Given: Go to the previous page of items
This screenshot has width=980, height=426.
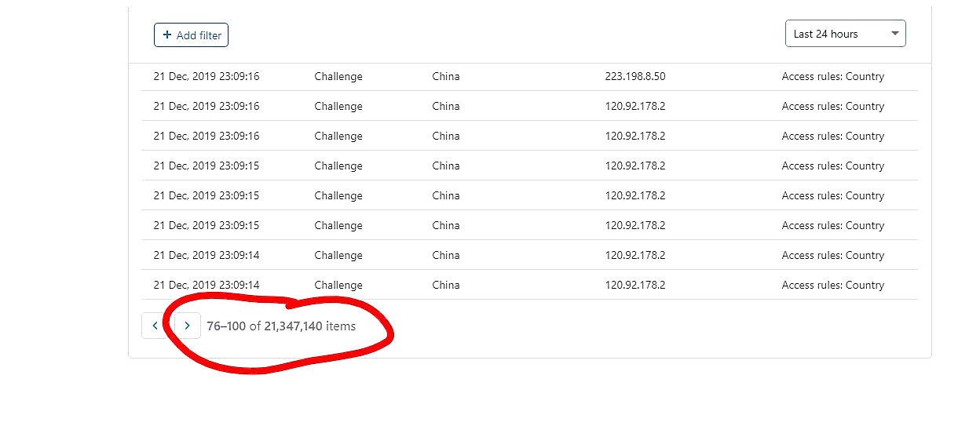Looking at the screenshot, I should (x=154, y=326).
